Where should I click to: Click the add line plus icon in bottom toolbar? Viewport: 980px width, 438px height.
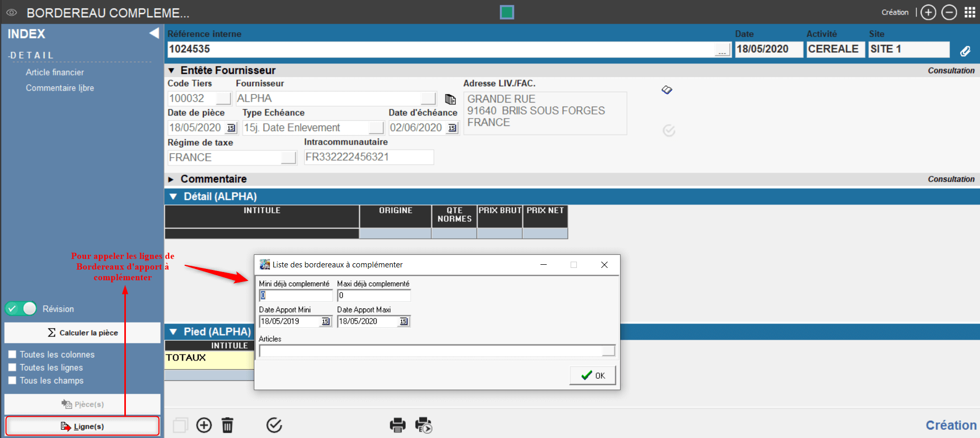[204, 425]
